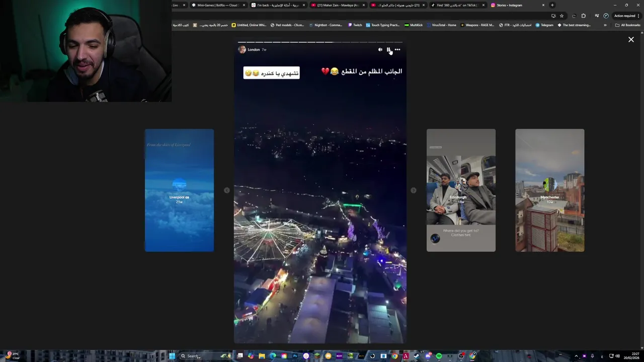The height and width of the screenshot is (362, 644).
Task: Switch to the "I'm back" browser tab
Action: tap(278, 5)
